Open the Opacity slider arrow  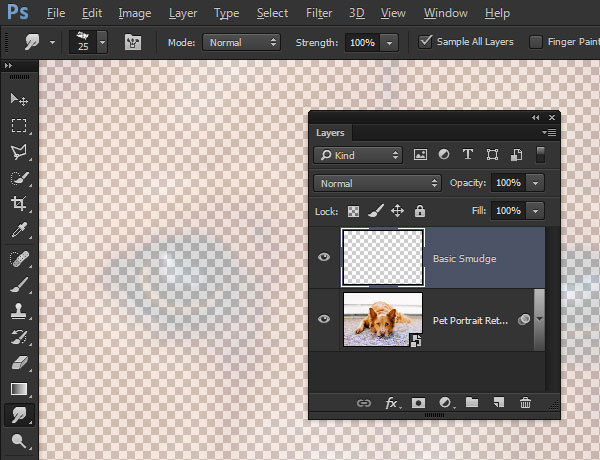point(535,183)
